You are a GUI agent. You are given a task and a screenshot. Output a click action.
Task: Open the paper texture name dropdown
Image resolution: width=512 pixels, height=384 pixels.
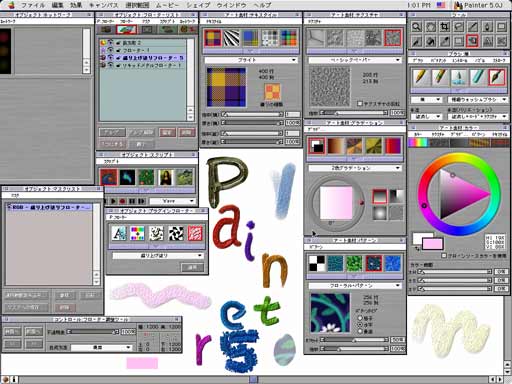click(x=355, y=60)
